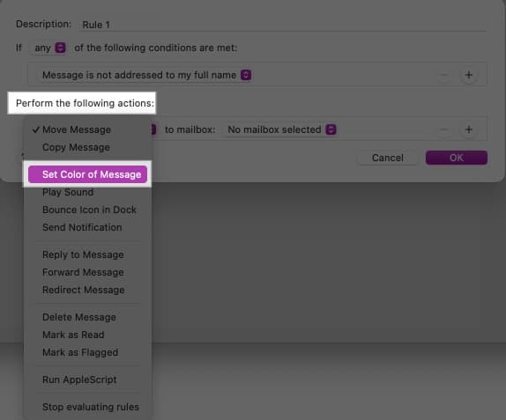Remove the condition row with minus
Image resolution: width=506 pixels, height=420 pixels.
444,75
